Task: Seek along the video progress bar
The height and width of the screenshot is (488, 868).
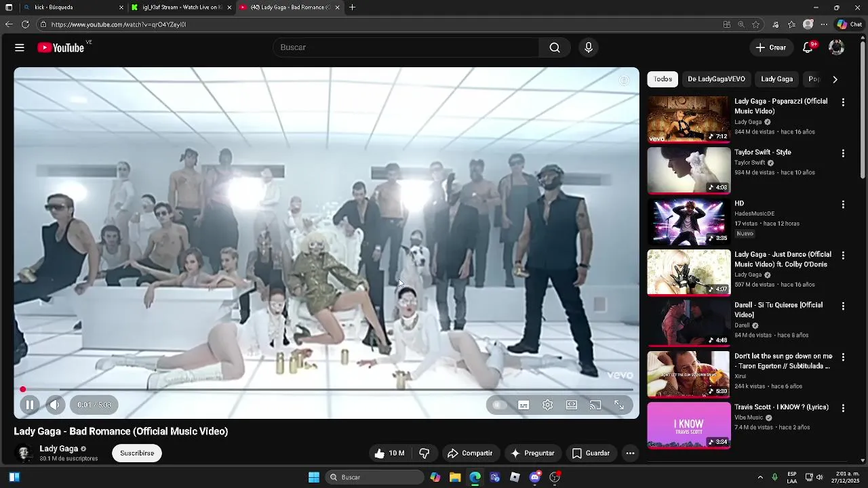Action: pyautogui.click(x=326, y=390)
